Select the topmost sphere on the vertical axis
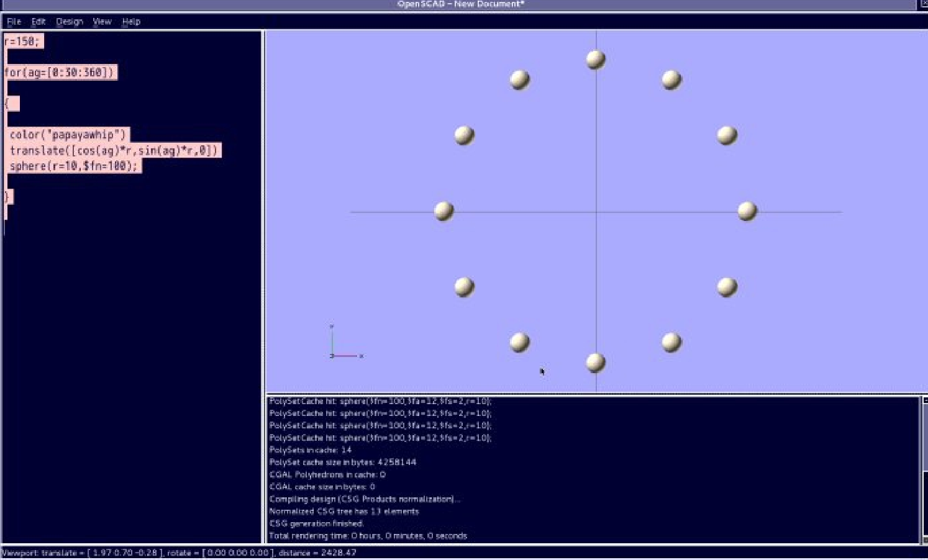 coord(595,60)
